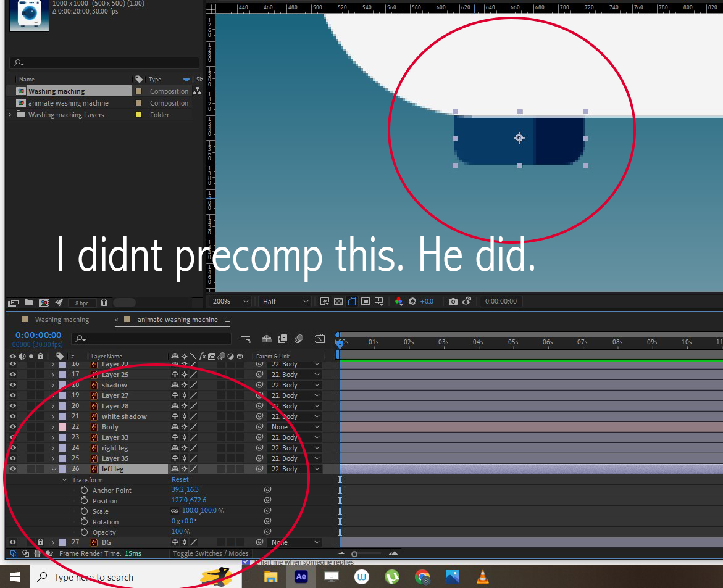Open the 200% magnification dropdown
Screen dimensions: 723x588
229,301
